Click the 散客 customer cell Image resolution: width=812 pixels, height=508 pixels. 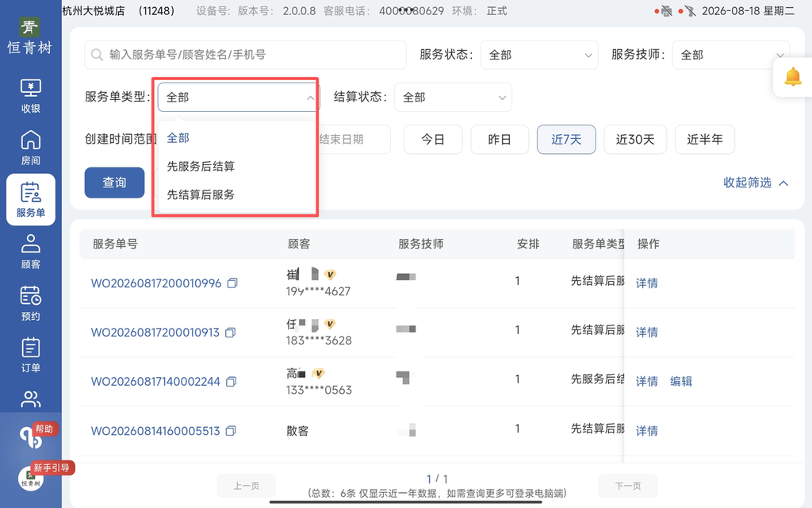pos(297,431)
